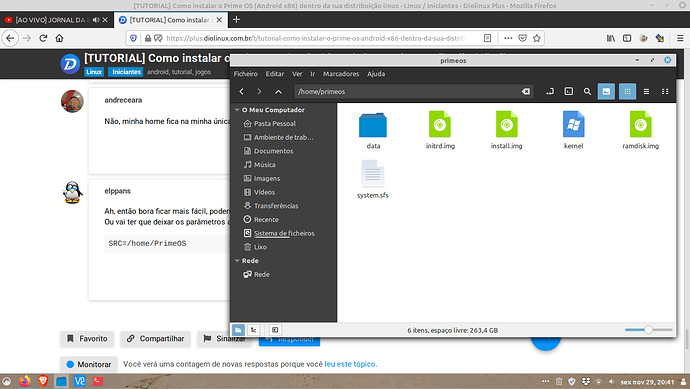Viewport: 690px width, 389px height.
Task: Click the Compartilhar button on forum
Action: click(155, 338)
